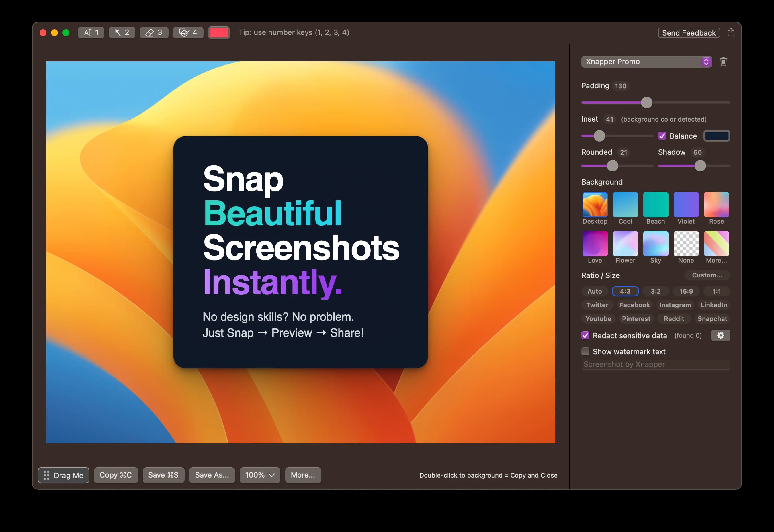The image size is (774, 532).
Task: Click the Shadow slider handle
Action: 700,166
